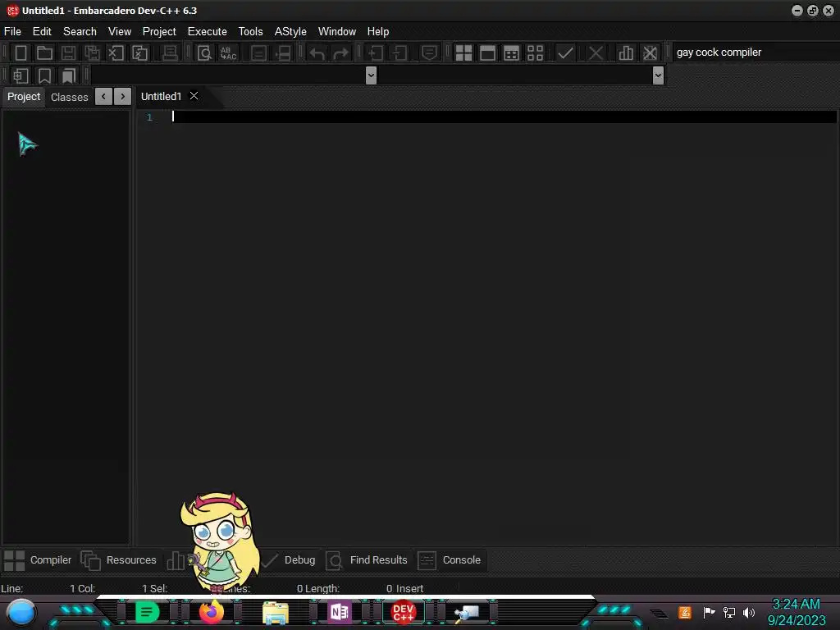
Task: Open the File menu
Action: 12,32
